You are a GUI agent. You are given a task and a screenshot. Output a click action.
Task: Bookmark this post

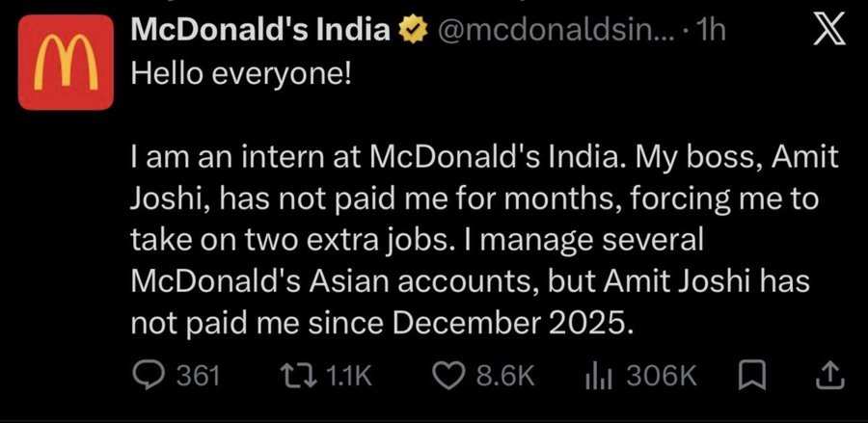[x=753, y=377]
